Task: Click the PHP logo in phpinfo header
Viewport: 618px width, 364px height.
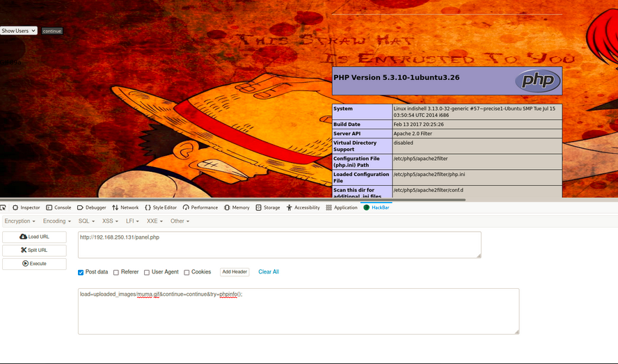Action: (537, 81)
